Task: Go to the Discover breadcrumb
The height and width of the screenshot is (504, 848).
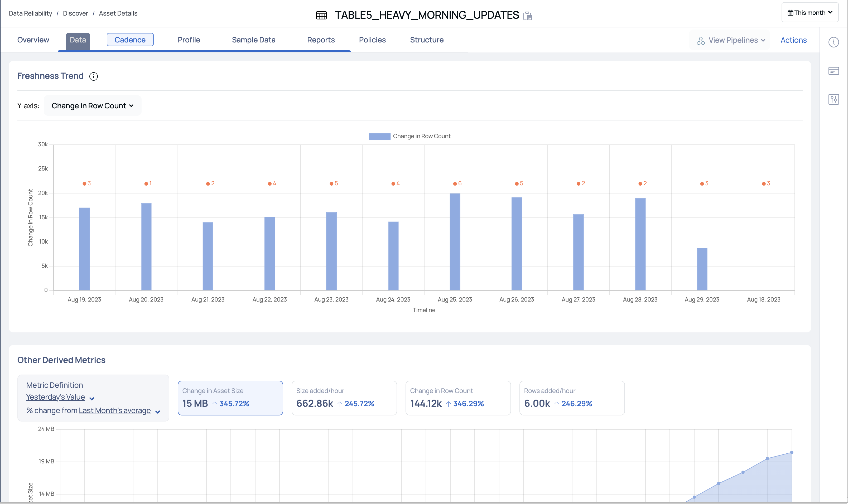Action: [x=75, y=14]
